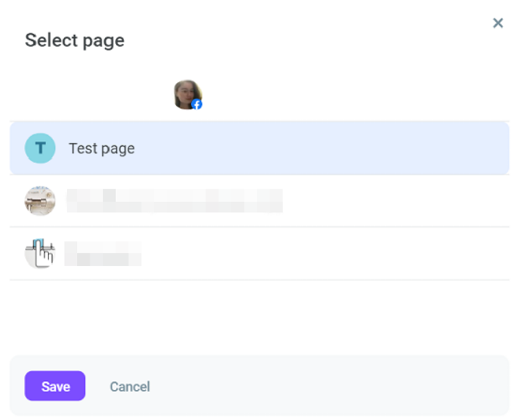Click the blank space in second page row
The height and width of the screenshot is (420, 514).
pyautogui.click(x=394, y=200)
